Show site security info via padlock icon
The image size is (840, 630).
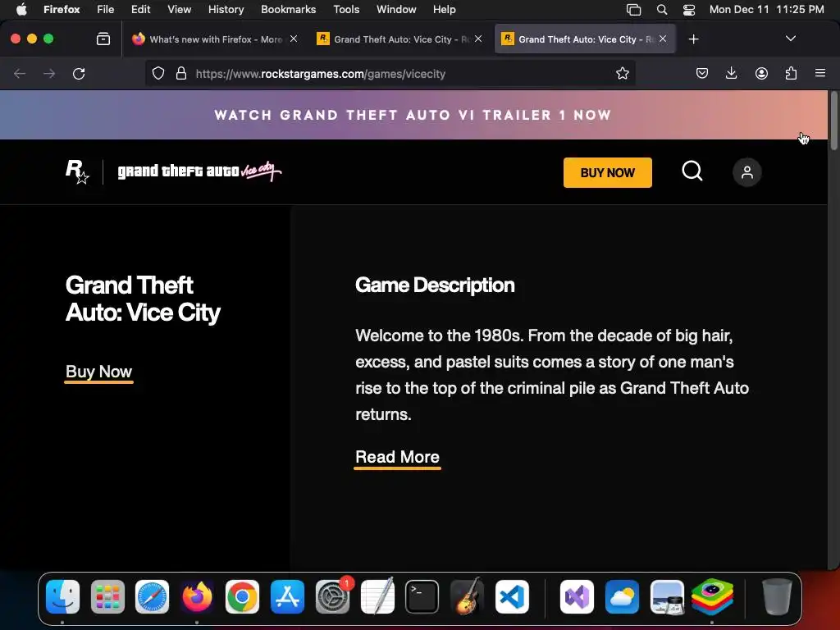(181, 73)
